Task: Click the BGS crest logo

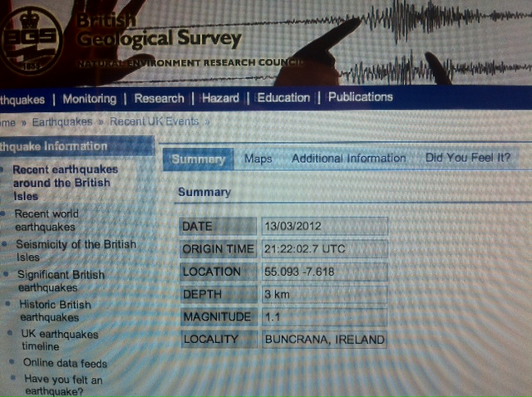Action: (32, 40)
